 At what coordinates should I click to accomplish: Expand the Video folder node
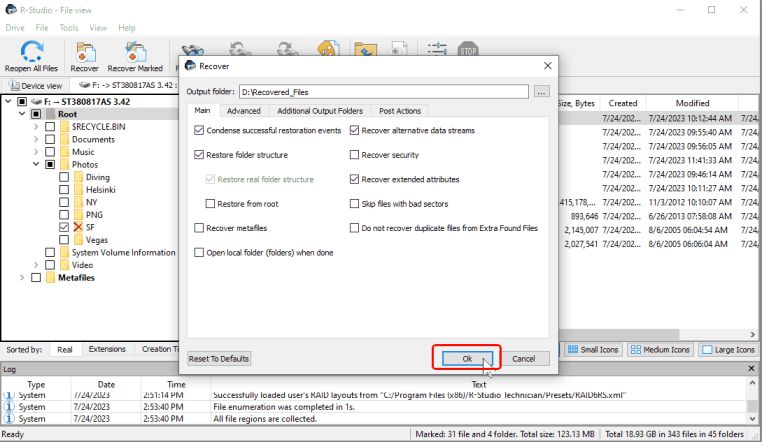click(x=36, y=265)
